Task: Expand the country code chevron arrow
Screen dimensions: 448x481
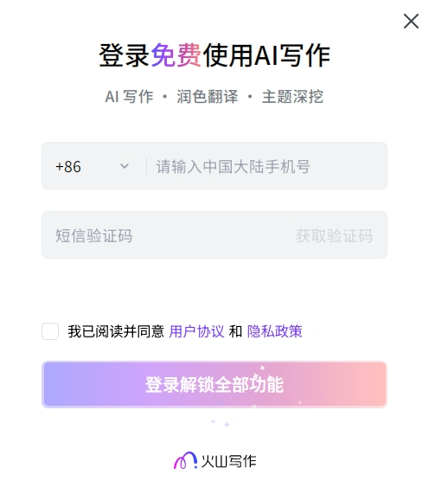Action: click(x=125, y=166)
